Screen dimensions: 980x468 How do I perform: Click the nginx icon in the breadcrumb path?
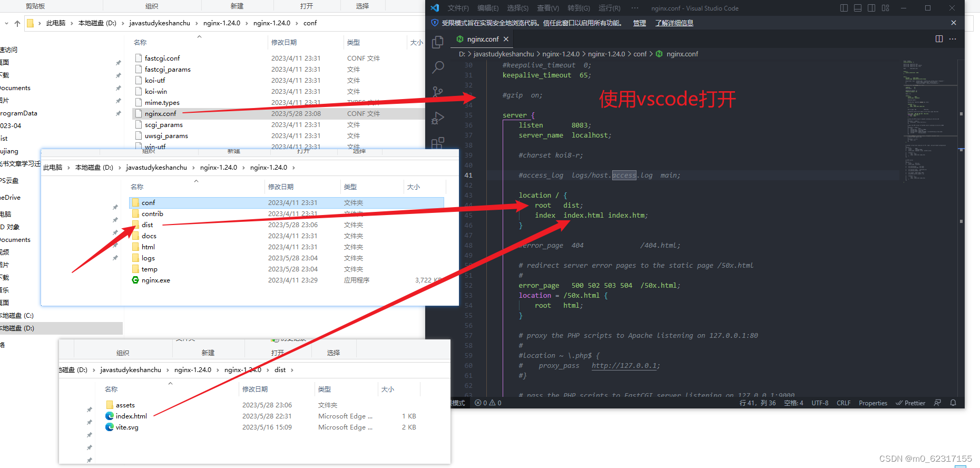point(659,54)
